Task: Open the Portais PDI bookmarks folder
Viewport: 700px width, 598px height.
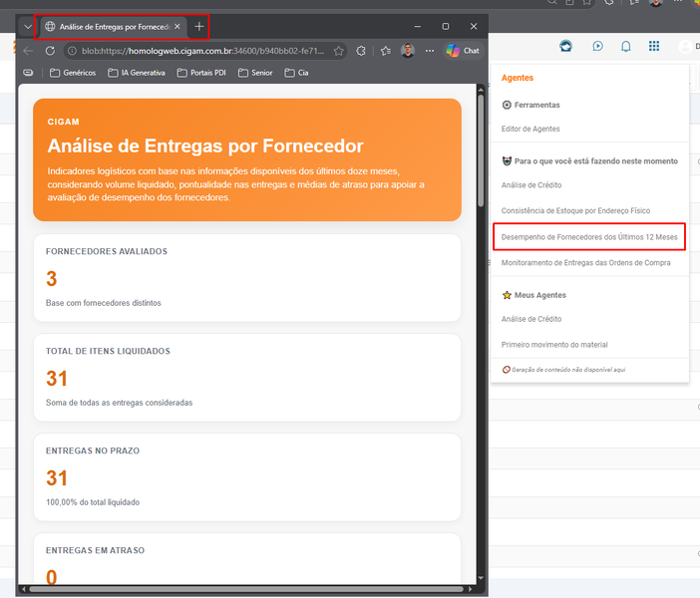Action: point(201,73)
